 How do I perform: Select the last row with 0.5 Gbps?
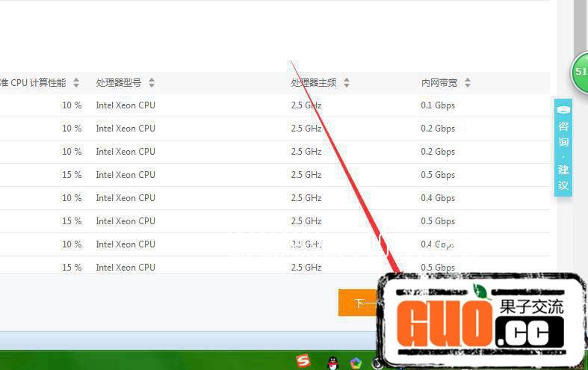point(437,268)
